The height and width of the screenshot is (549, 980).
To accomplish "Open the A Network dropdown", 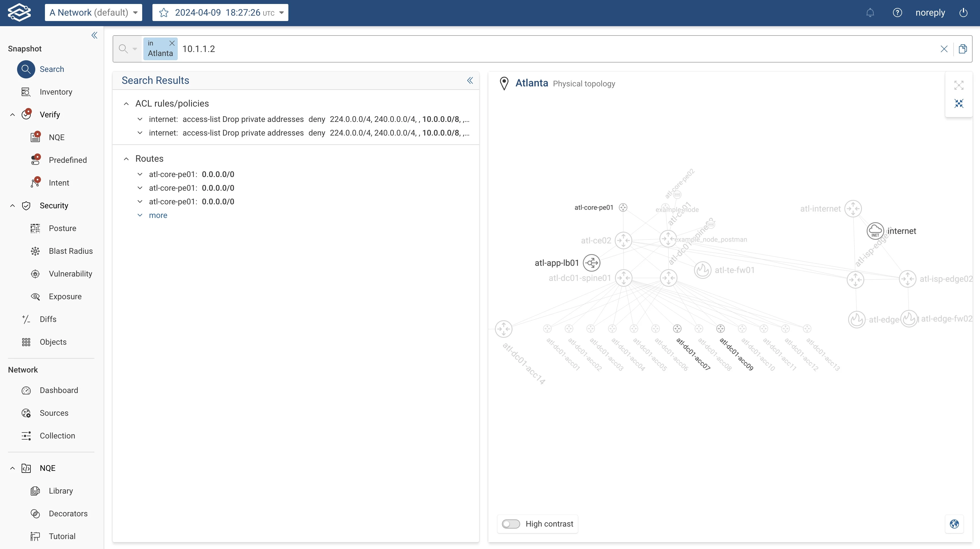I will click(94, 13).
